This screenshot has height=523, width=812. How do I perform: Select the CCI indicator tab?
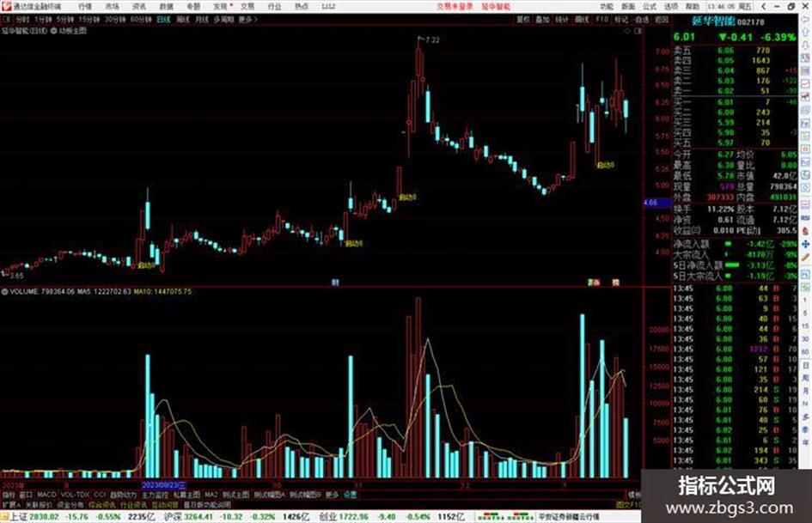[x=100, y=495]
